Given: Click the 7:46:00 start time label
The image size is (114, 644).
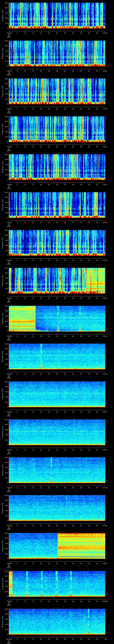Looking at the screenshot, I should click(x=9, y=109).
